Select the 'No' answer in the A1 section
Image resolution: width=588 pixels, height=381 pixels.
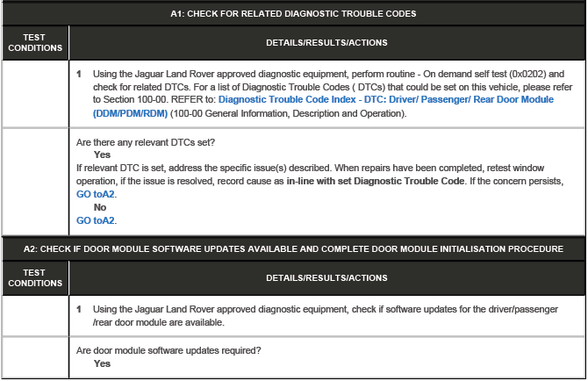point(100,207)
